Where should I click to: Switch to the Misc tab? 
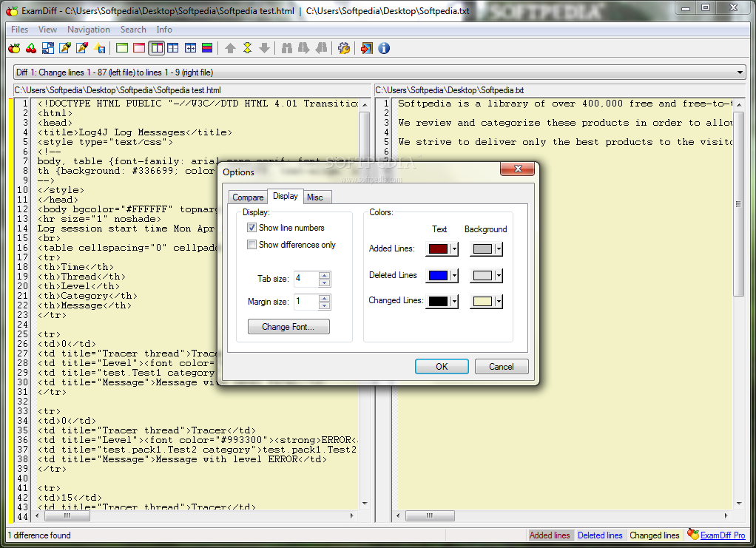315,197
